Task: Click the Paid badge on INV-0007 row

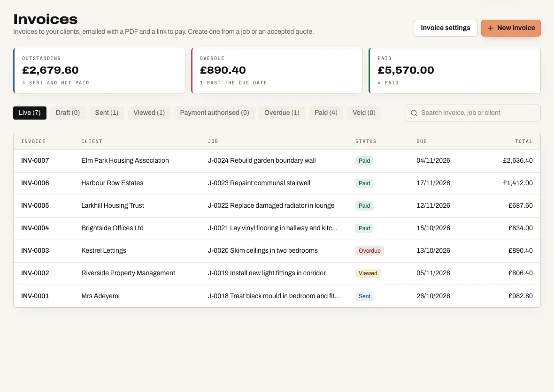Action: [x=364, y=161]
